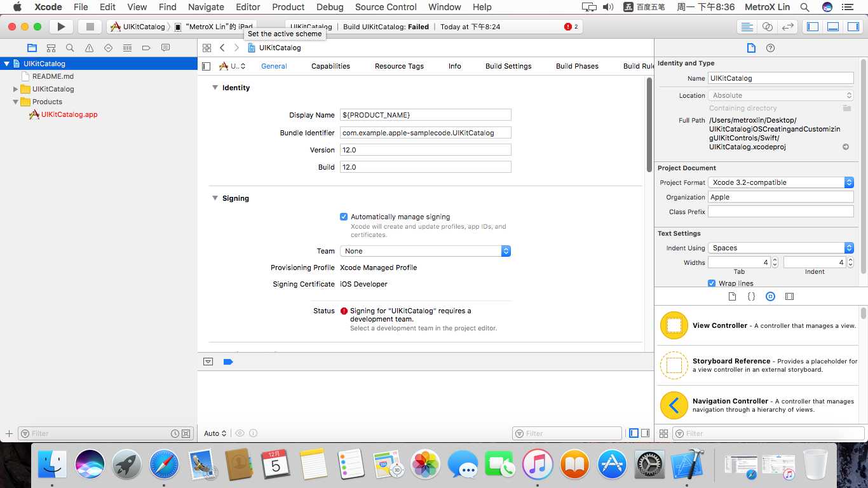Open the Team dropdown
This screenshot has height=488, width=868.
[x=425, y=251]
